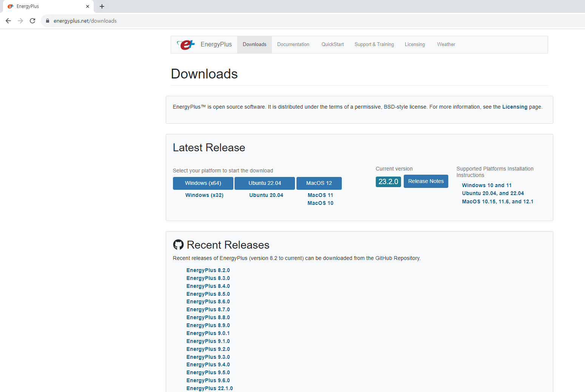Click the Latest Release heading

(209, 148)
